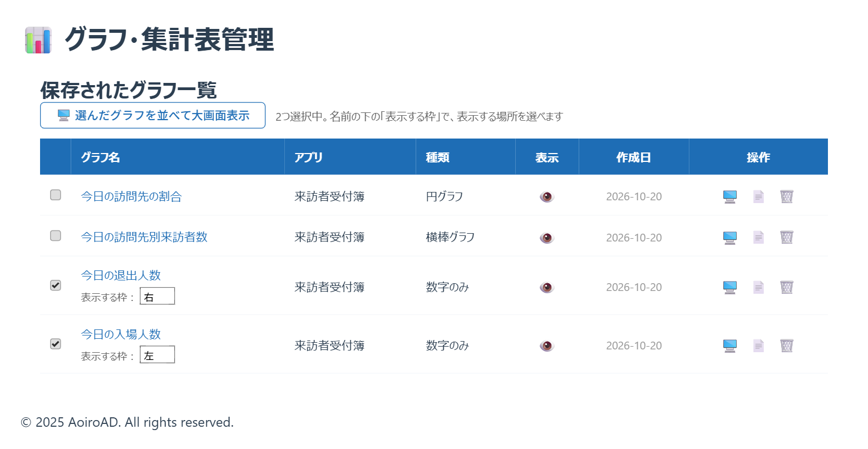868x449 pixels.
Task: Click 選んだグラフを並べて大画面表示 button
Action: click(152, 115)
